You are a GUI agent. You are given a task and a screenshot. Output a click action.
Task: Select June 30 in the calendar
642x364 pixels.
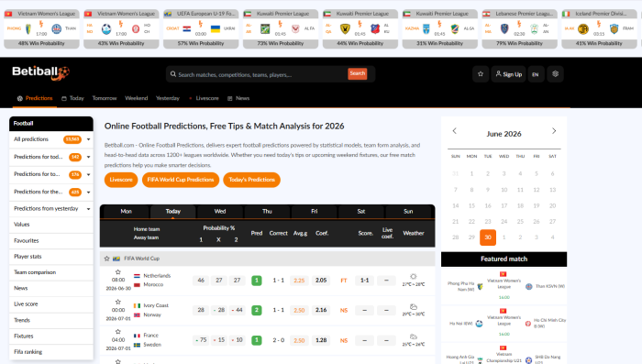(488, 237)
